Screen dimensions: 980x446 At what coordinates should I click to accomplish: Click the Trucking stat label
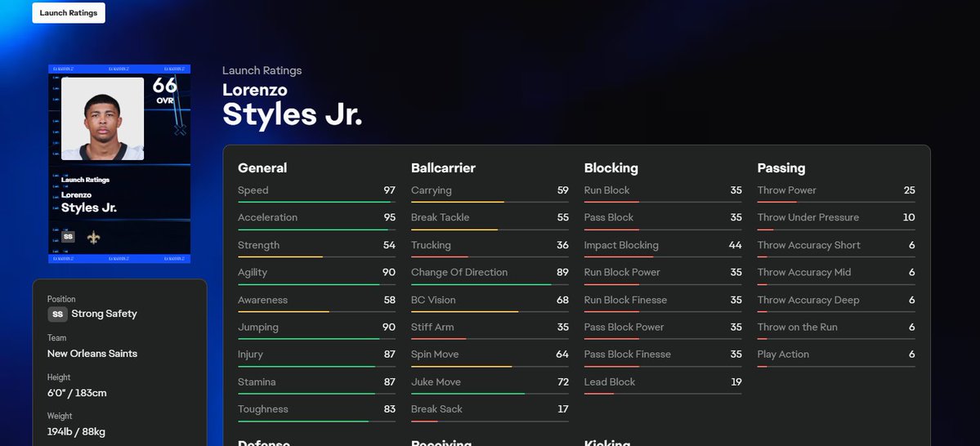[x=431, y=245]
